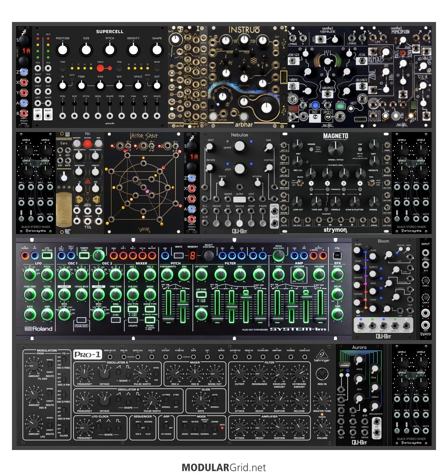Click the Magneto TAPE AGE knob

tap(317, 202)
